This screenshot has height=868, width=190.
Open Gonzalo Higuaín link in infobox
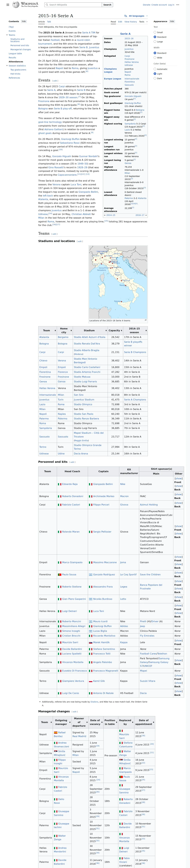coord(133,96)
